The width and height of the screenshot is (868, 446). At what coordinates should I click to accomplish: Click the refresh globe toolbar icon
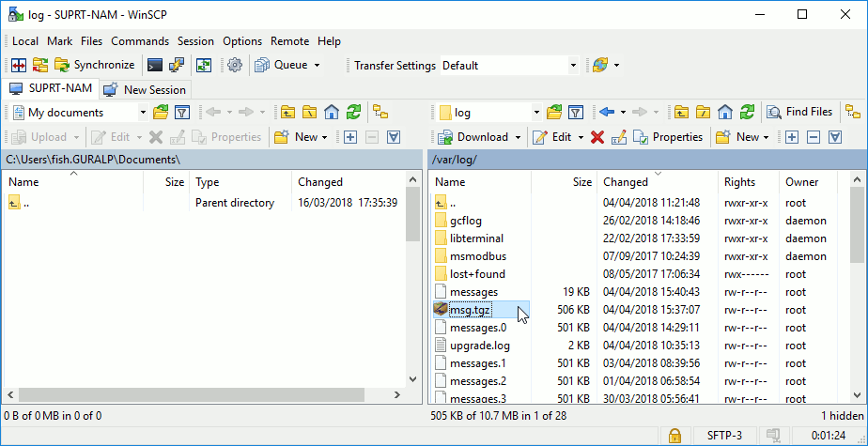tap(600, 66)
